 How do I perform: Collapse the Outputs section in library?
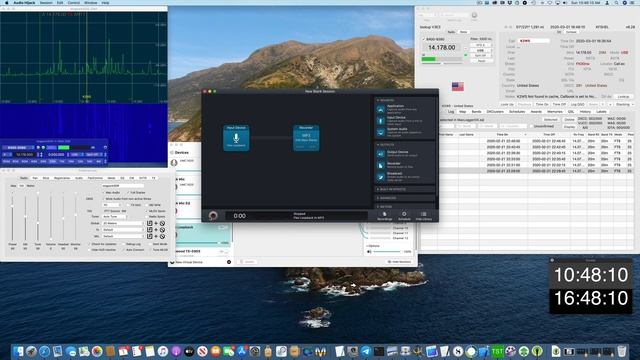(386, 145)
